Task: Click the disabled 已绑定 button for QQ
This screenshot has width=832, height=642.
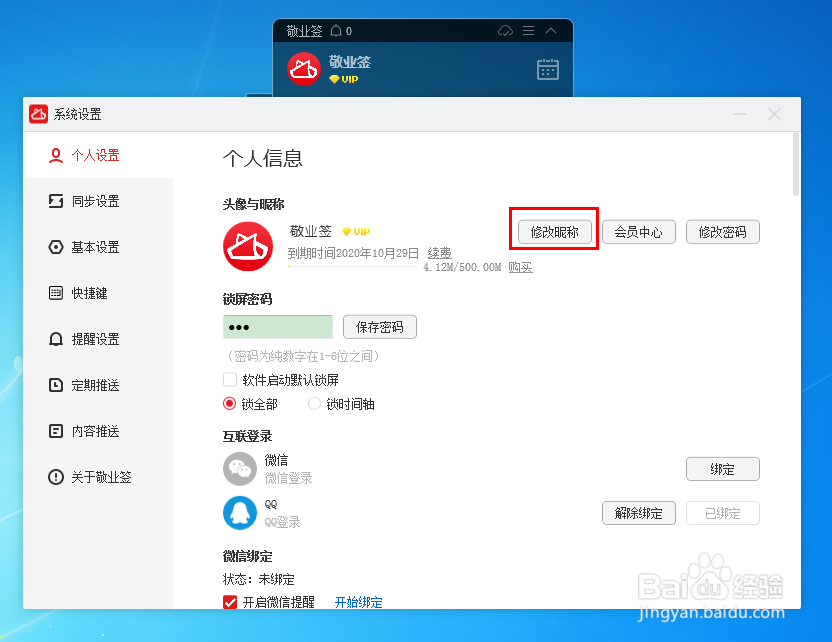Action: point(722,513)
